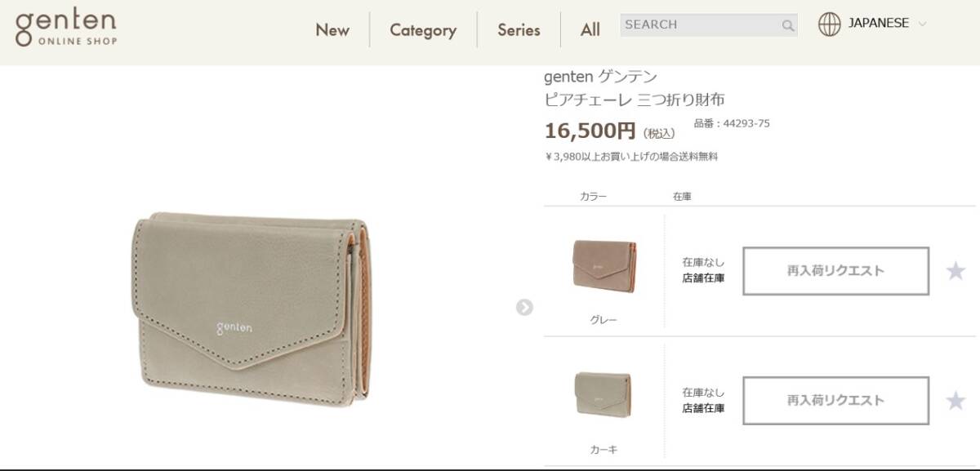Open the Category menu
The height and width of the screenshot is (471, 980).
tap(423, 30)
